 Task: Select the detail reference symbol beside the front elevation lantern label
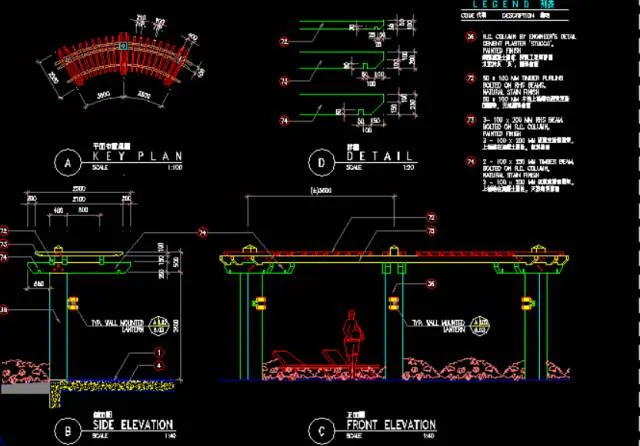[x=480, y=326]
